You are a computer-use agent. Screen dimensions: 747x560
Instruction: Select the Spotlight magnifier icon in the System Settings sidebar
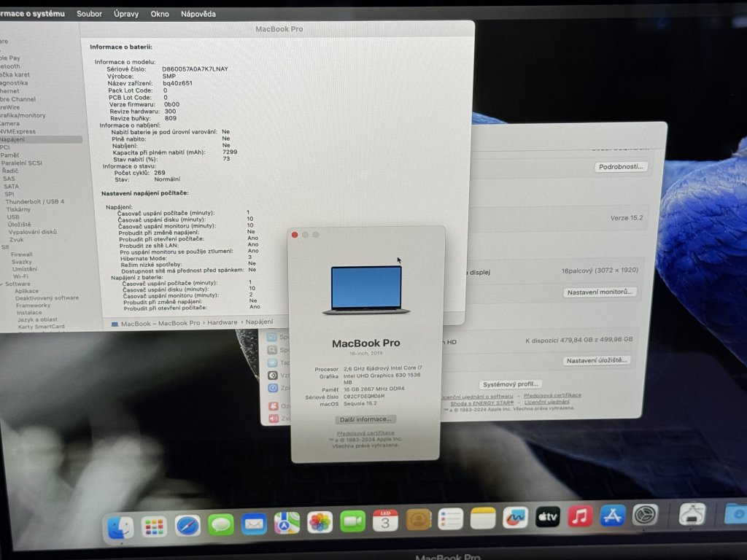pos(272,350)
